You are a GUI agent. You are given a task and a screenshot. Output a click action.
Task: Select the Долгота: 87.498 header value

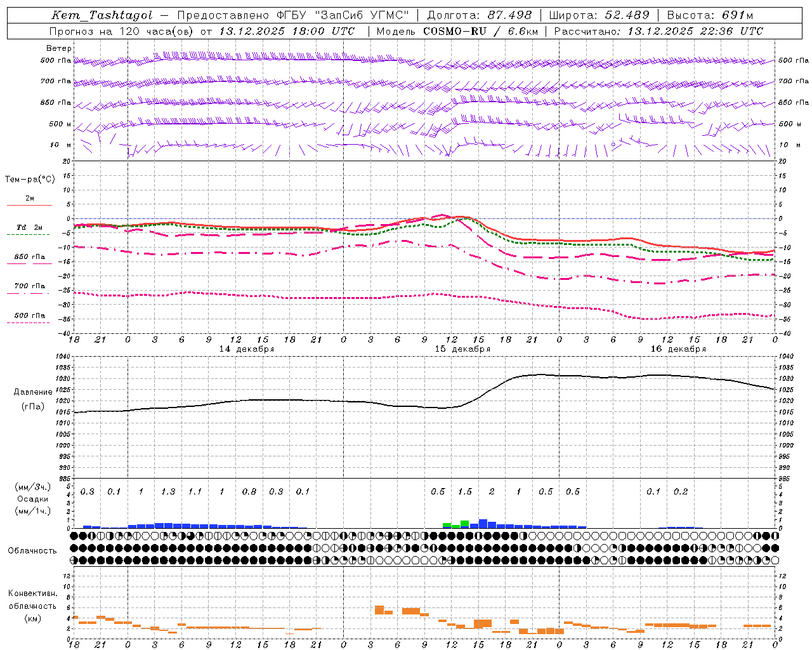[x=481, y=15]
